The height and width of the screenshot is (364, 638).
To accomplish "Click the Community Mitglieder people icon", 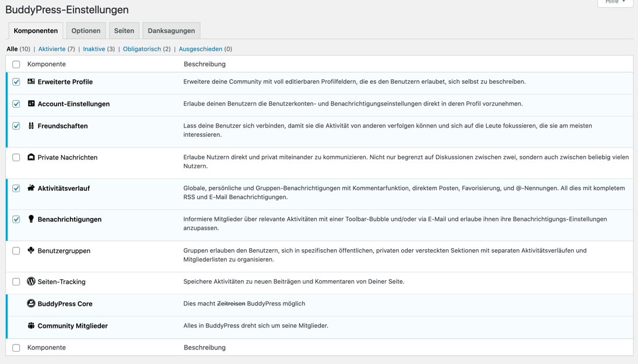I will click(x=31, y=326).
